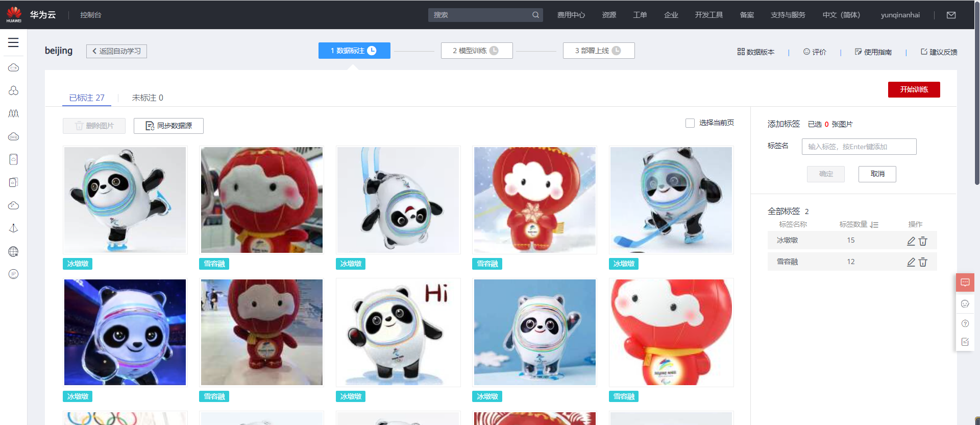Edit the 雪容融 label with pencil icon
The image size is (980, 425).
click(x=911, y=262)
